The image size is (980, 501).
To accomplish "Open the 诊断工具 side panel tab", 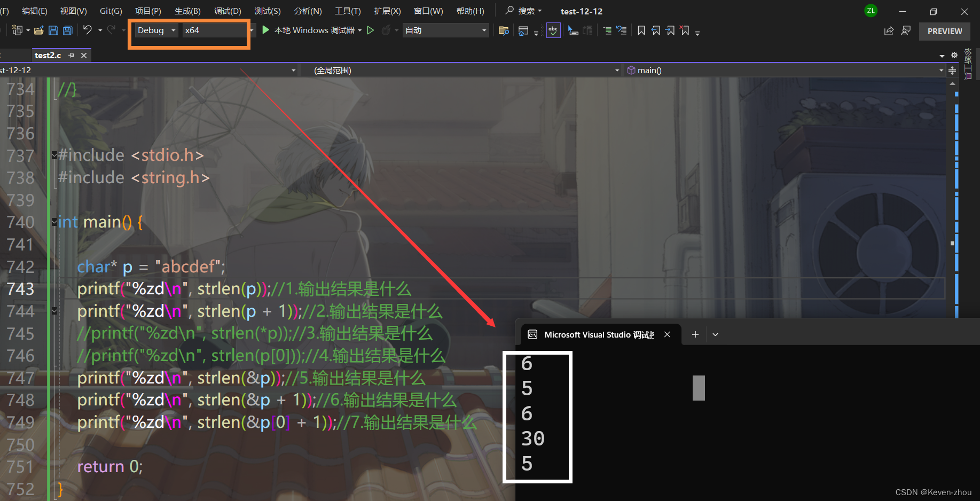I will pos(968,64).
